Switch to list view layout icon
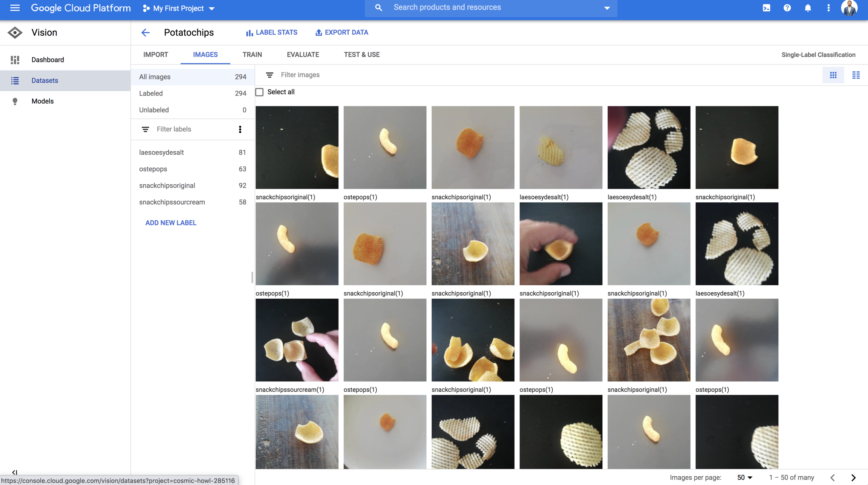Viewport: 868px width, 485px height. (x=856, y=75)
